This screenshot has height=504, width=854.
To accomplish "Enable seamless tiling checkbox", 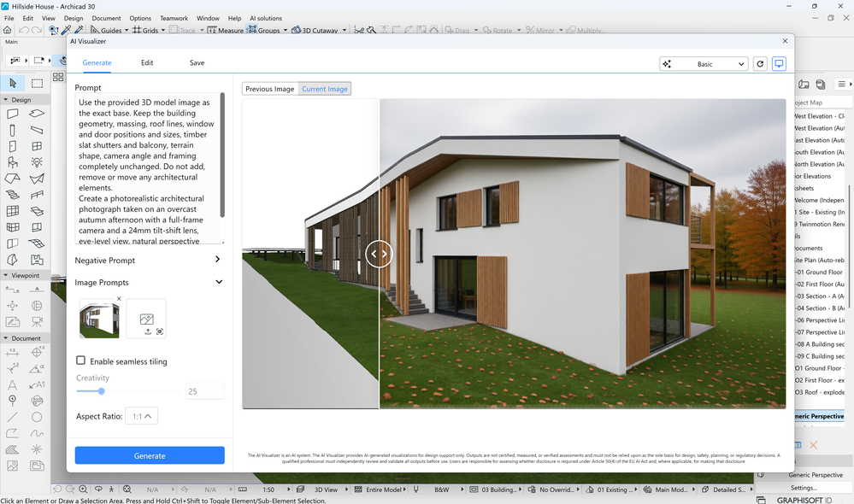I will click(80, 360).
